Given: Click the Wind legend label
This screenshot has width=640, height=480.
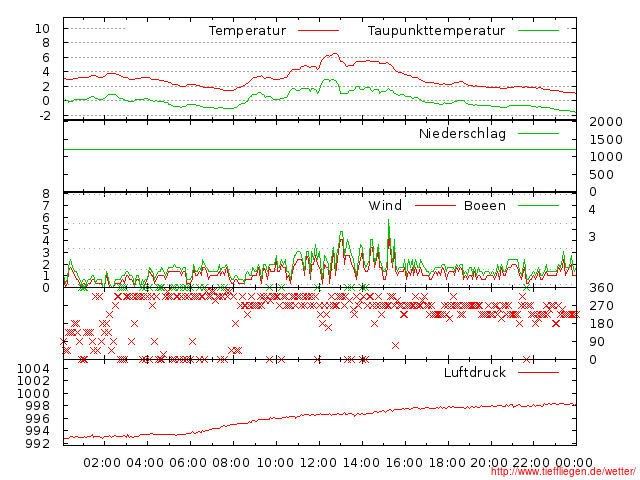Looking at the screenshot, I should [x=385, y=205].
